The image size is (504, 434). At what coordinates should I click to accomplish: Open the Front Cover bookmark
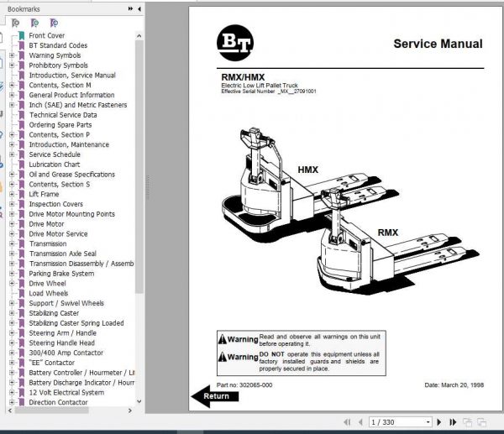pyautogui.click(x=46, y=35)
